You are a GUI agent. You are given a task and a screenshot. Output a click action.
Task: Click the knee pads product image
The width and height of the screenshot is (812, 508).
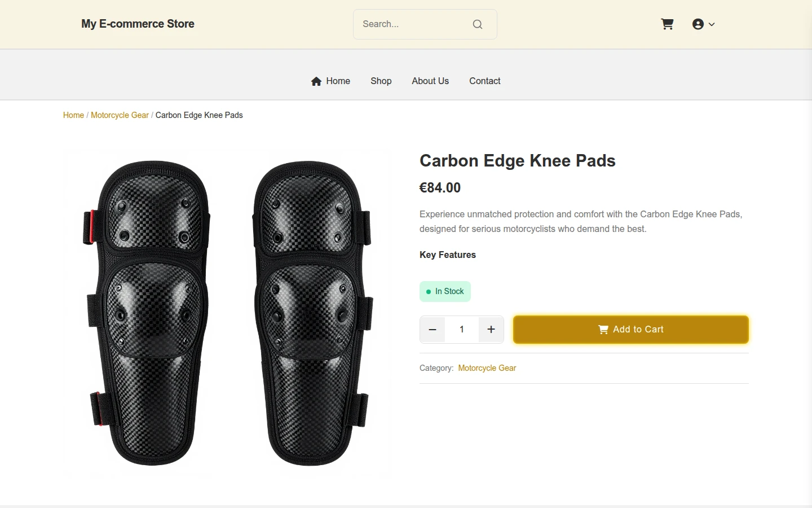tap(228, 313)
